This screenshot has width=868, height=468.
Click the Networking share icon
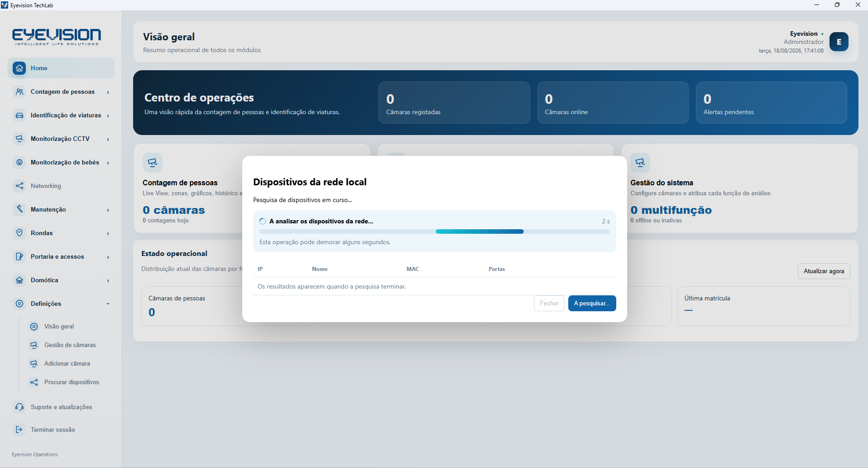(x=19, y=186)
